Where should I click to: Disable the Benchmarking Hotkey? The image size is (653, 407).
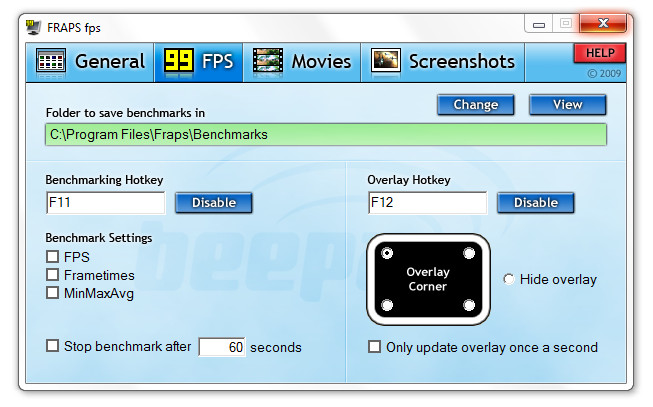coord(214,203)
